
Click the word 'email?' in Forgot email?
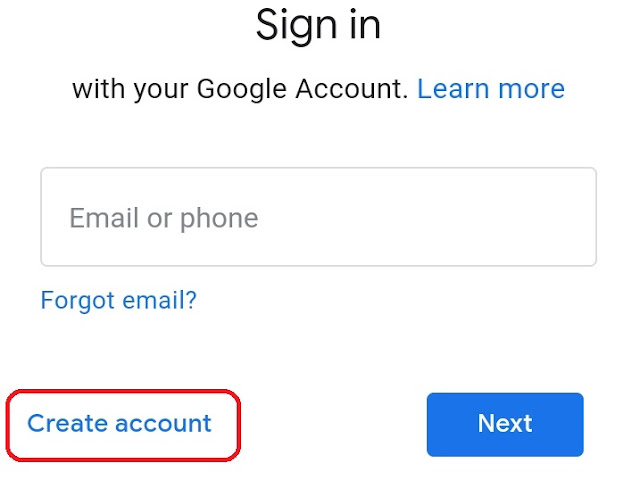pos(160,300)
